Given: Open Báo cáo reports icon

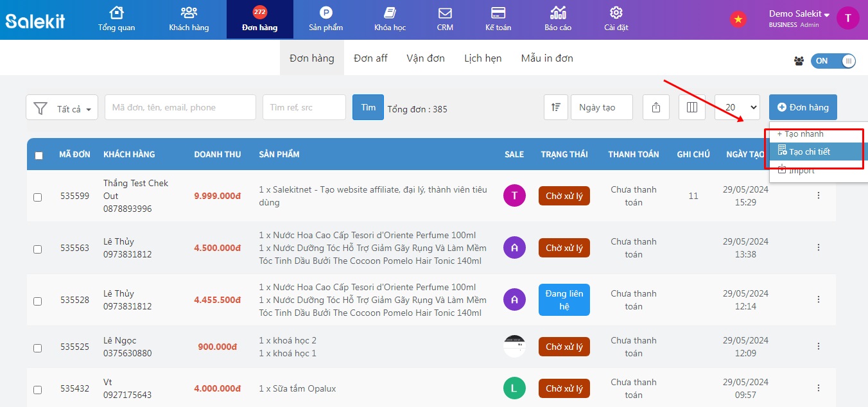Looking at the screenshot, I should [x=558, y=13].
